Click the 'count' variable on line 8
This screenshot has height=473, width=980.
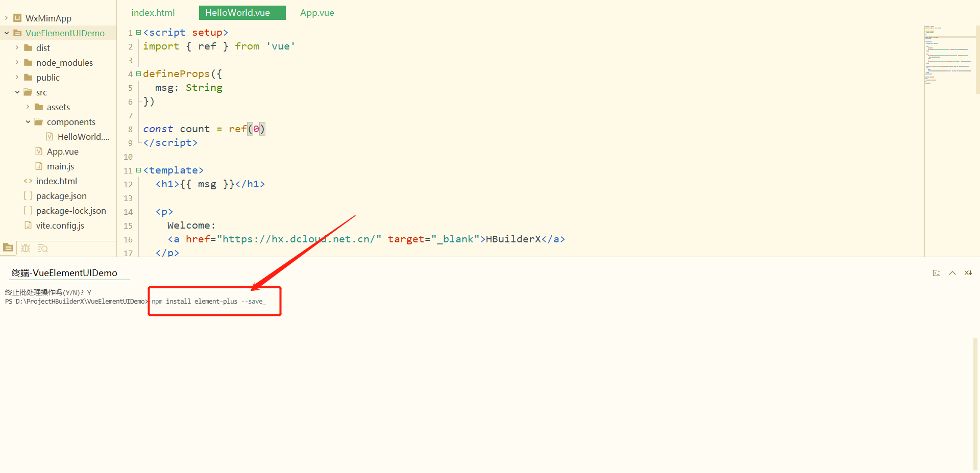click(194, 129)
